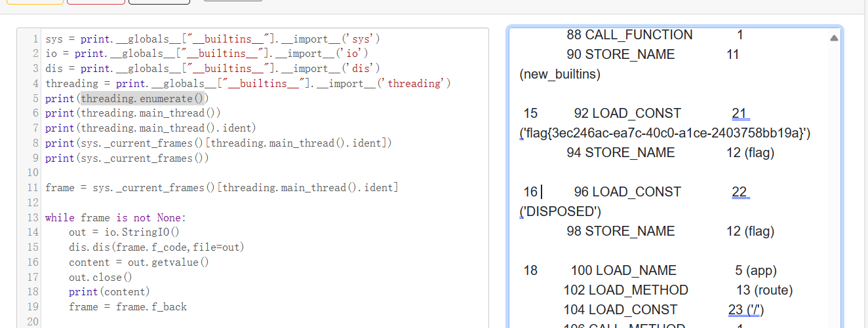Click the flag{3ec246ac-...} string in output
This screenshot has height=328, width=868.
pos(665,133)
